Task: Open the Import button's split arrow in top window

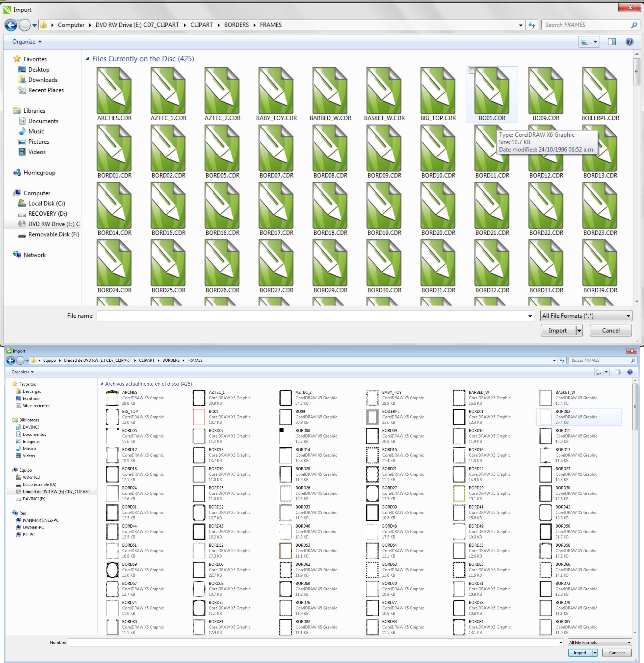Action: click(579, 331)
